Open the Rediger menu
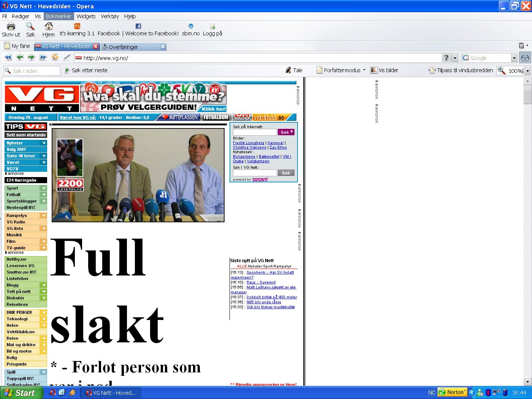The height and width of the screenshot is (399, 532). (x=21, y=16)
